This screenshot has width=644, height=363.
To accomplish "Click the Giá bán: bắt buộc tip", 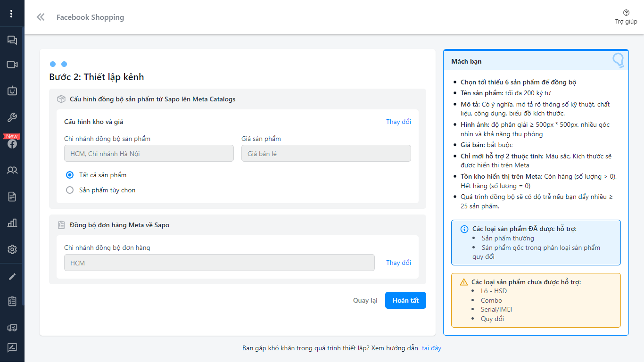I will point(487,145).
